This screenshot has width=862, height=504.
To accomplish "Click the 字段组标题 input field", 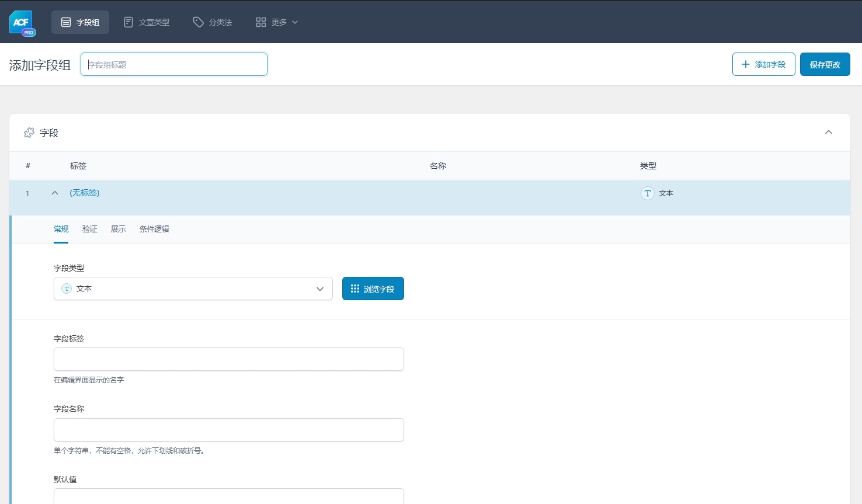I will [173, 64].
